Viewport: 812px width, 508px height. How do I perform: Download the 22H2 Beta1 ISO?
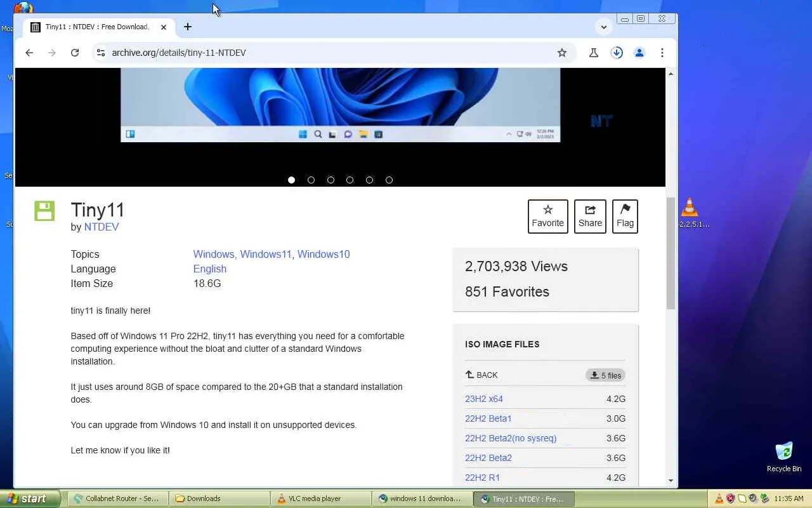pos(488,418)
